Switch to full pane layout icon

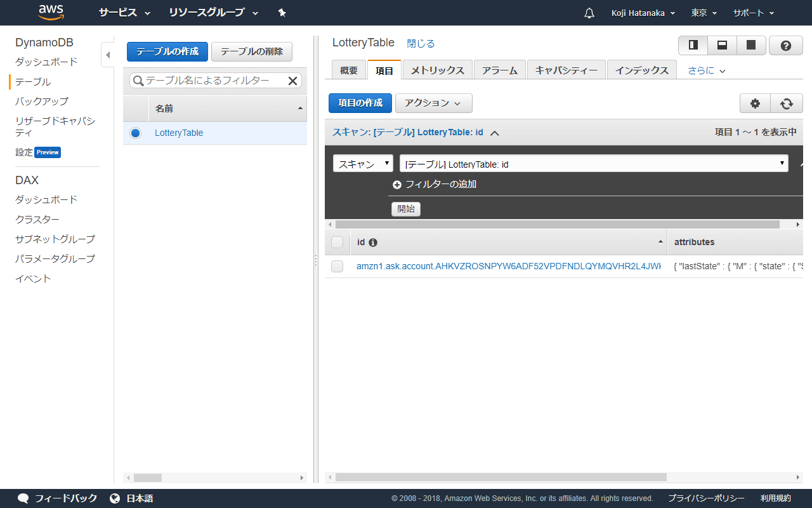pos(751,46)
